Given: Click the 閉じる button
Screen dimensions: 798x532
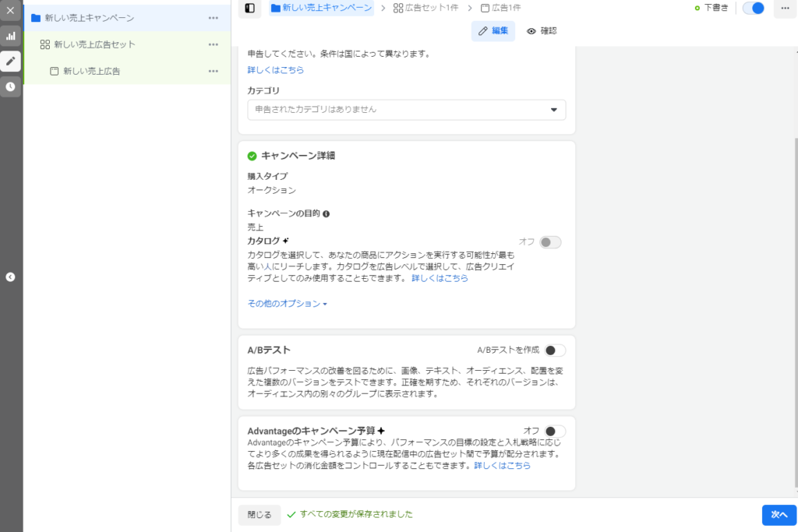Looking at the screenshot, I should [260, 515].
